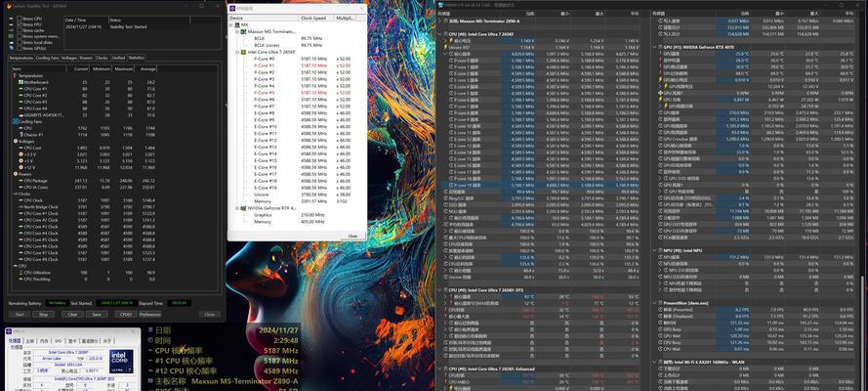Enable the Stress GPU(s) checkbox
868x391 pixels.
(20, 48)
